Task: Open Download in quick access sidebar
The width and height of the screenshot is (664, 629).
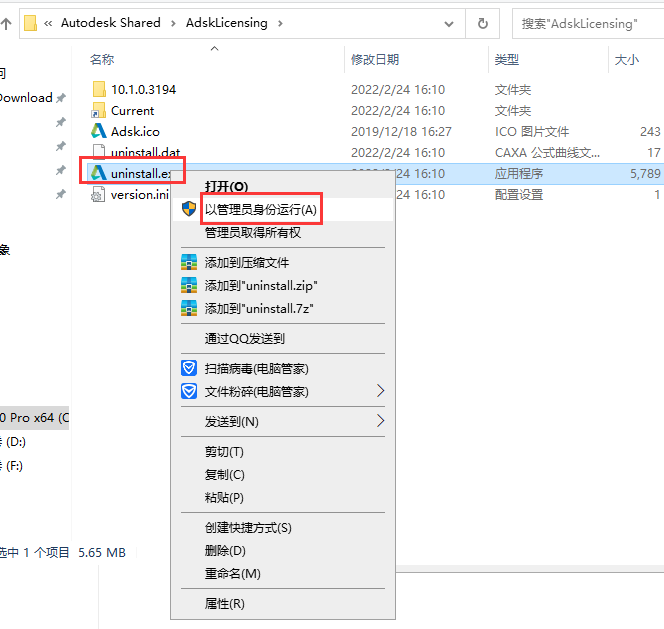Action: pyautogui.click(x=26, y=98)
